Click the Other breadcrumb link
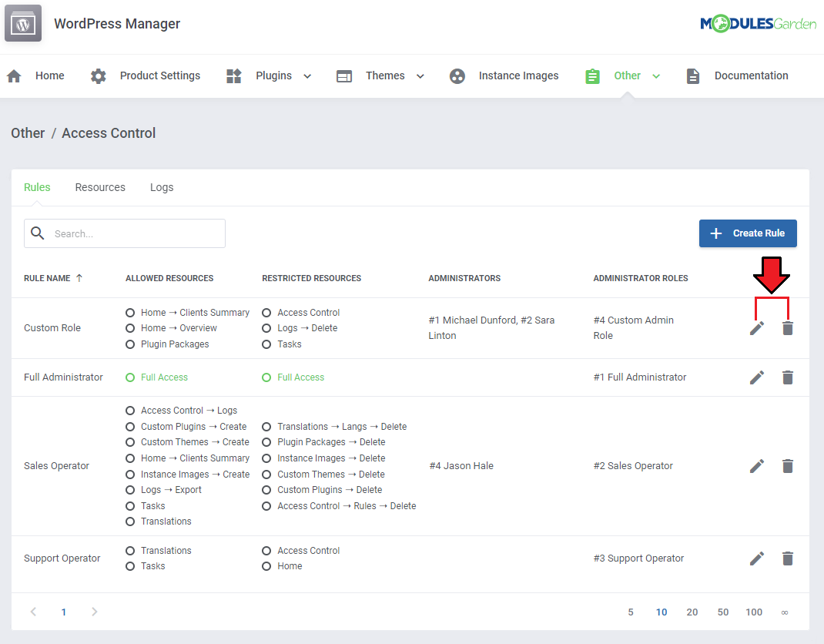Viewport: 824px width, 644px height. (28, 133)
